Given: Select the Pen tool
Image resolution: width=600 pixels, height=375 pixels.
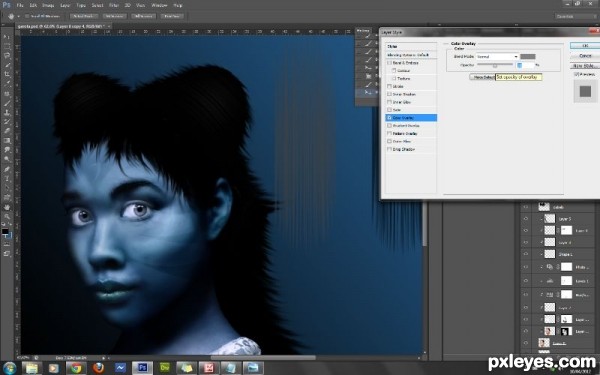Looking at the screenshot, I should [x=7, y=169].
